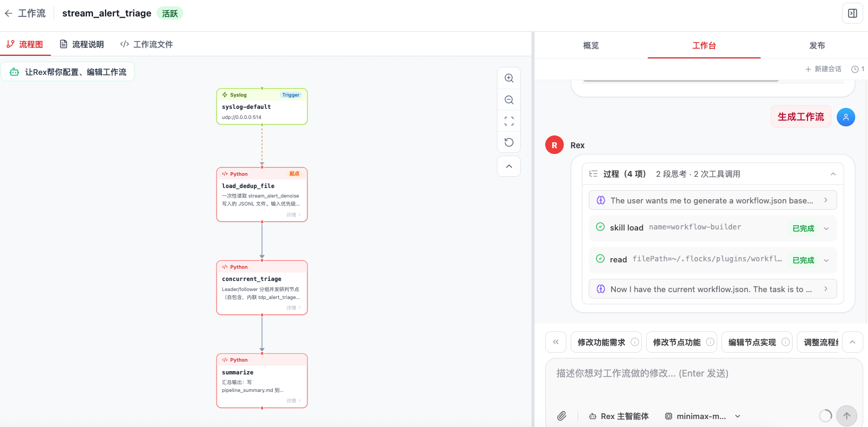This screenshot has height=427, width=868.
Task: Expand the 'The user wants me' thought
Action: [x=712, y=200]
